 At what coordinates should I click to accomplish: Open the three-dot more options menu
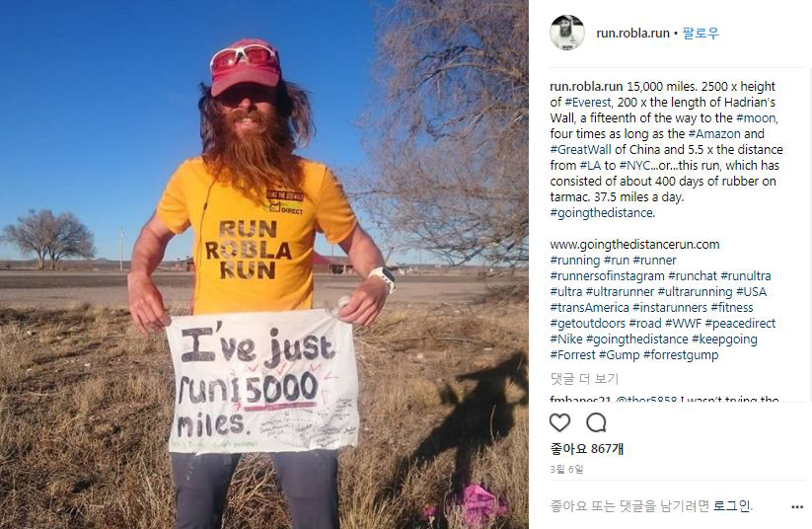pyautogui.click(x=797, y=506)
